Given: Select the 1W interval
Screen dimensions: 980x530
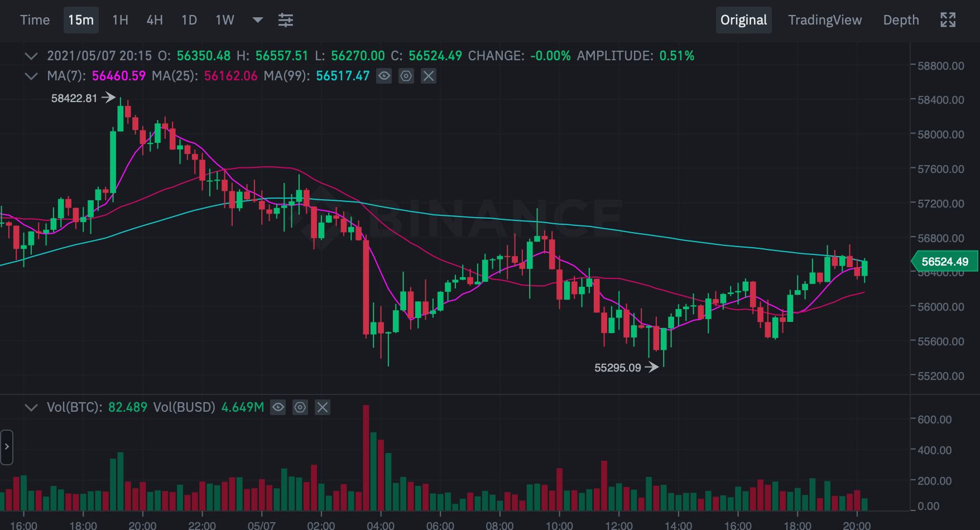Looking at the screenshot, I should [x=225, y=20].
